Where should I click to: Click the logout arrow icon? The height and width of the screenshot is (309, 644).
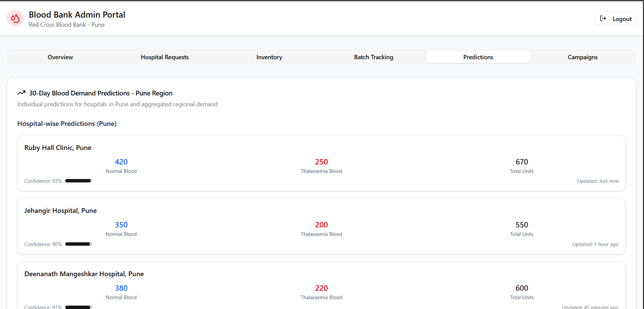tap(603, 18)
